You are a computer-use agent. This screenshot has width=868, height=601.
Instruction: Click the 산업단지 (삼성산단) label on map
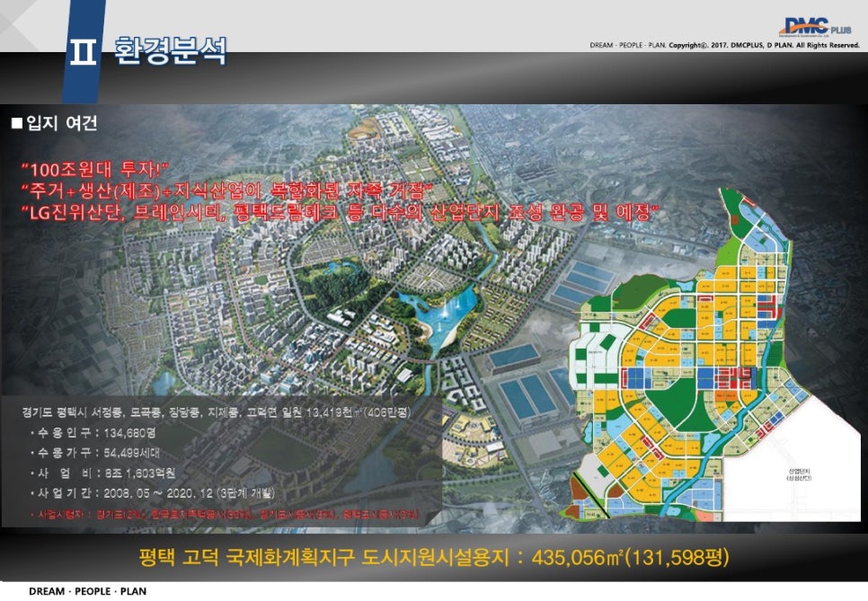[800, 474]
